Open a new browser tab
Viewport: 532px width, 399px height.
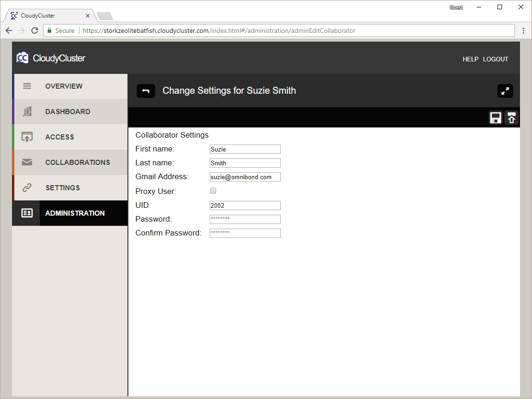pos(104,16)
